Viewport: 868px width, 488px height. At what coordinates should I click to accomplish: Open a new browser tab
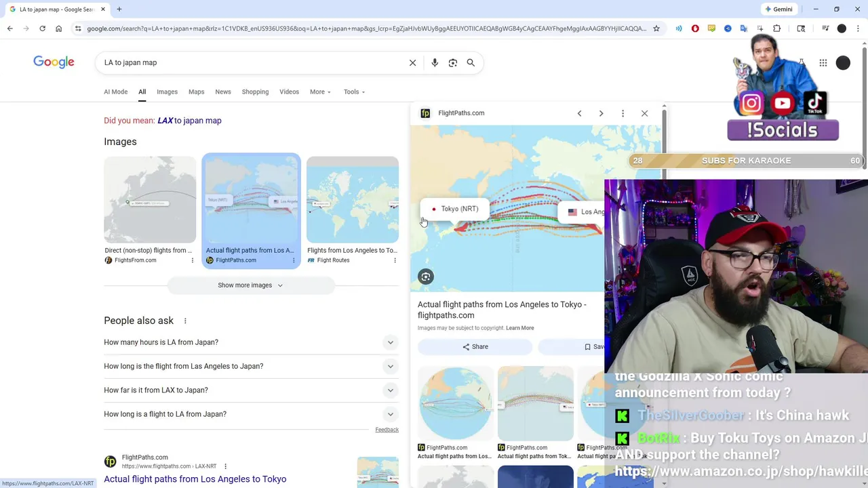(119, 9)
